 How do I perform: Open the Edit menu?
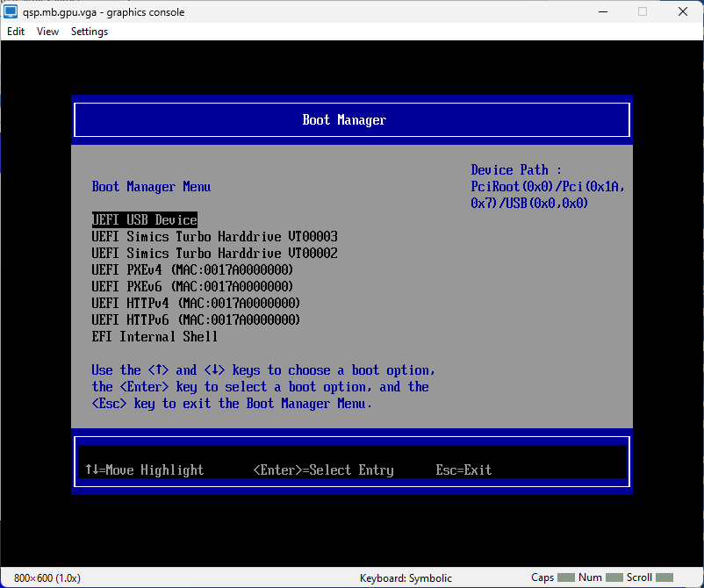point(15,31)
